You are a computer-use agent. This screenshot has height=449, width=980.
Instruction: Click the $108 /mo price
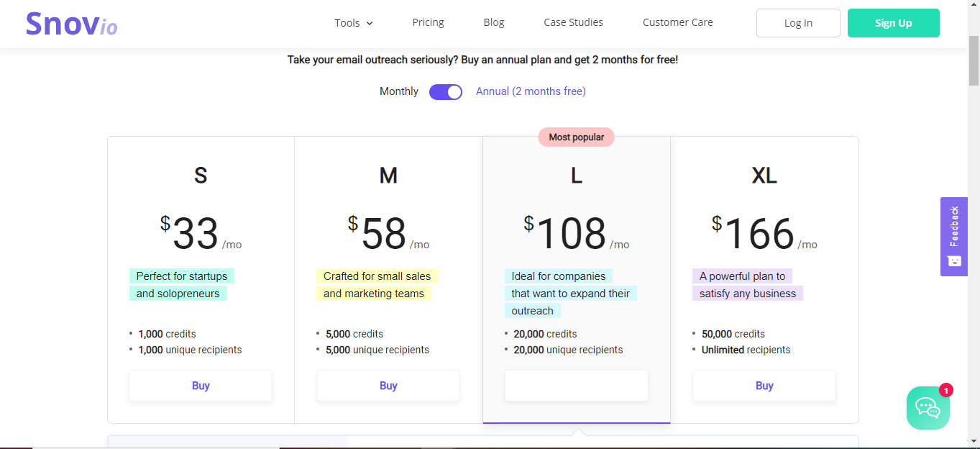576,234
